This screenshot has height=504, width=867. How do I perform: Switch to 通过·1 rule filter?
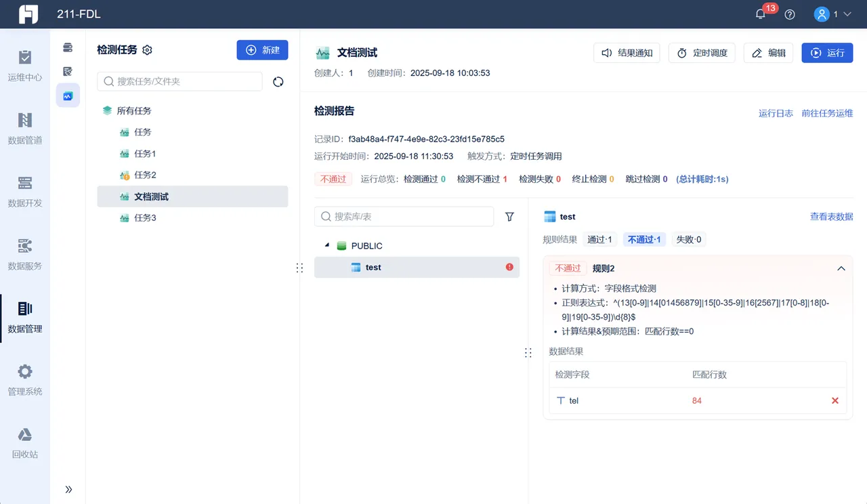[599, 239]
